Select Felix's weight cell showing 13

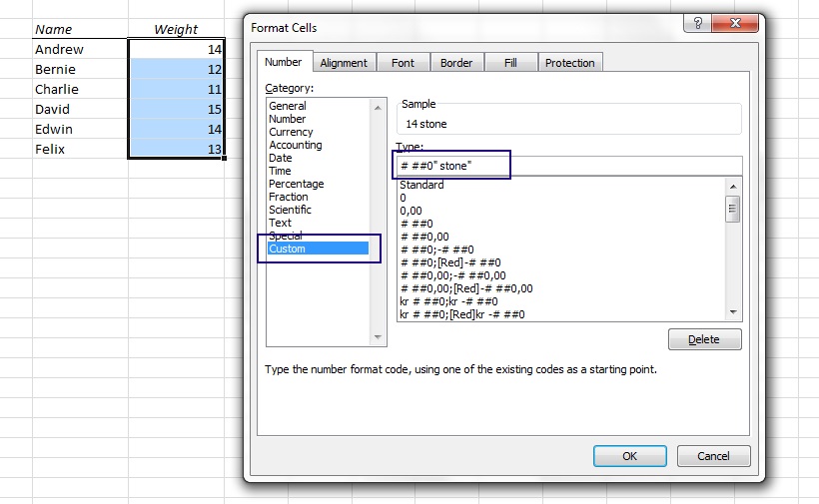point(177,149)
